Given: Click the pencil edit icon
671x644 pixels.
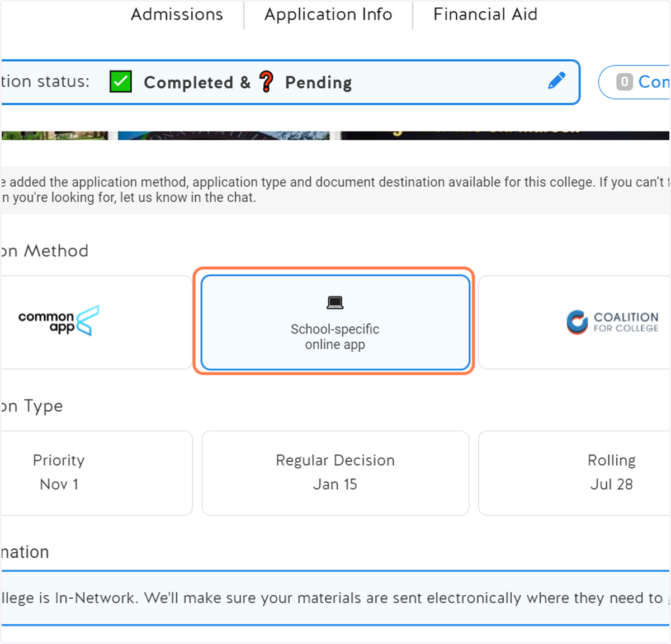Looking at the screenshot, I should tap(556, 81).
